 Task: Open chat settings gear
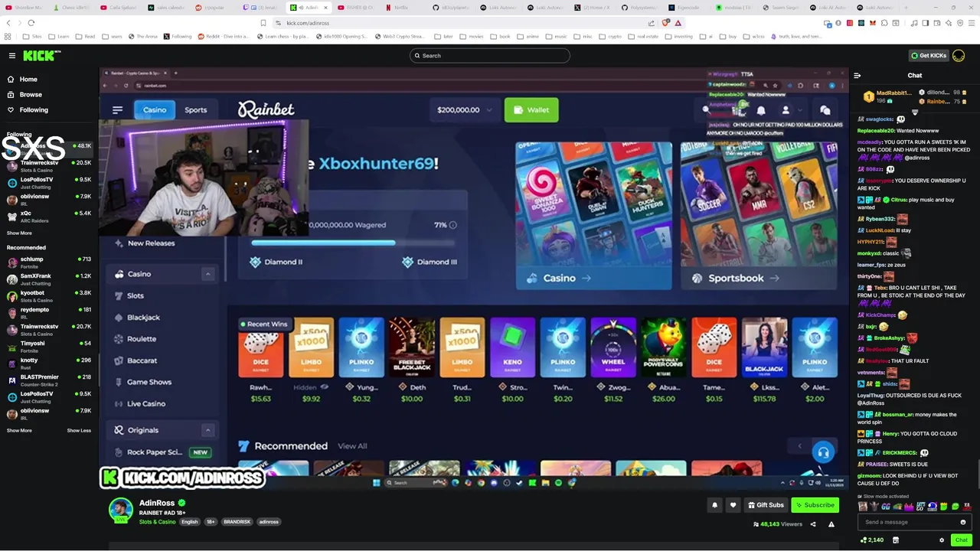point(942,540)
